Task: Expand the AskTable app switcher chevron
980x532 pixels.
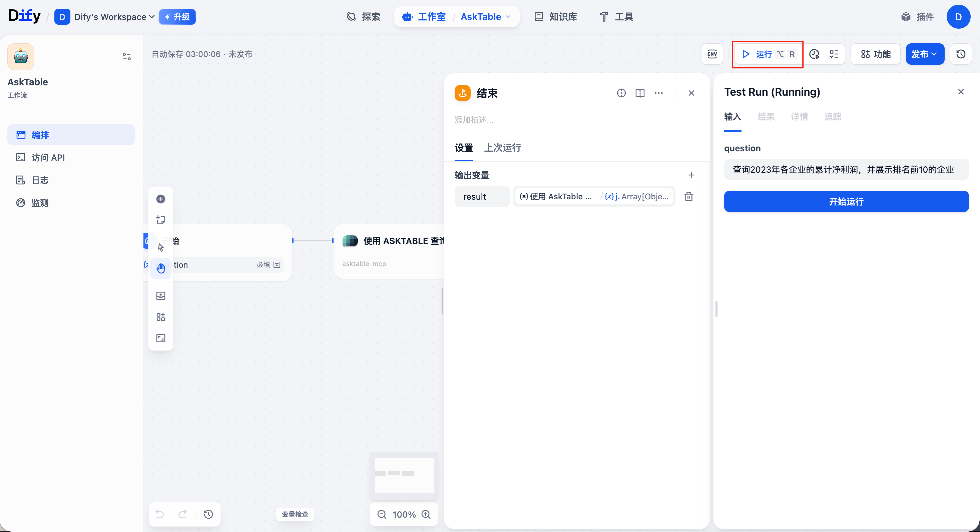Action: pyautogui.click(x=508, y=17)
